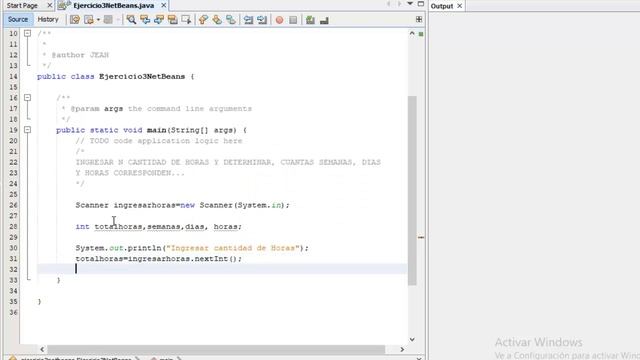Viewport: 640px width, 360px height.
Task: Place cursor on '@author JEAN' comment
Action: [80, 55]
